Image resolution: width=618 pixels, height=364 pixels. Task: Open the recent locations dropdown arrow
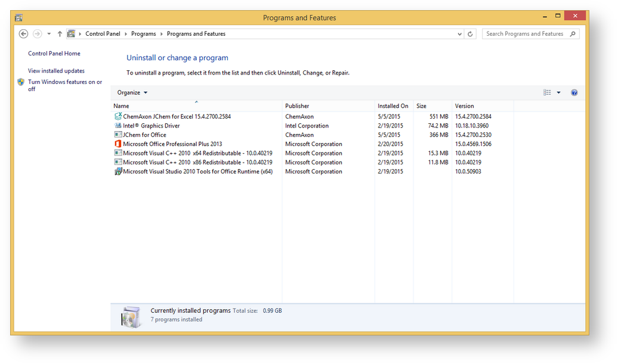(x=49, y=34)
